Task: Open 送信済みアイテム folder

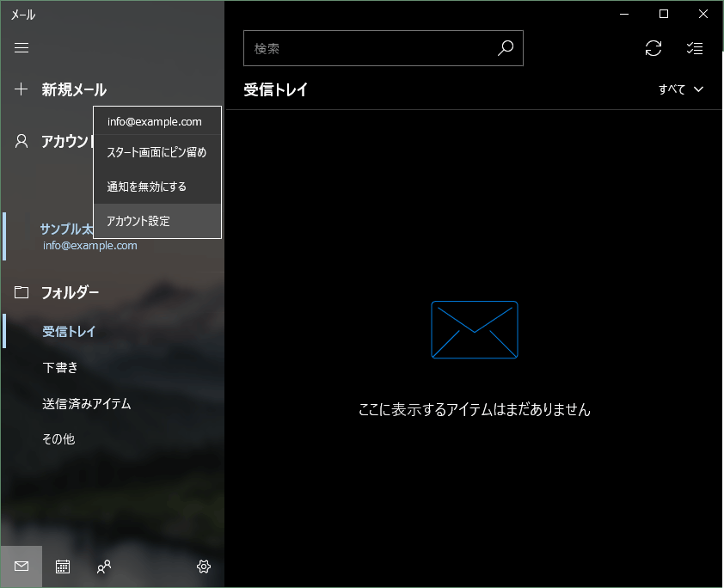Action: pyautogui.click(x=87, y=403)
